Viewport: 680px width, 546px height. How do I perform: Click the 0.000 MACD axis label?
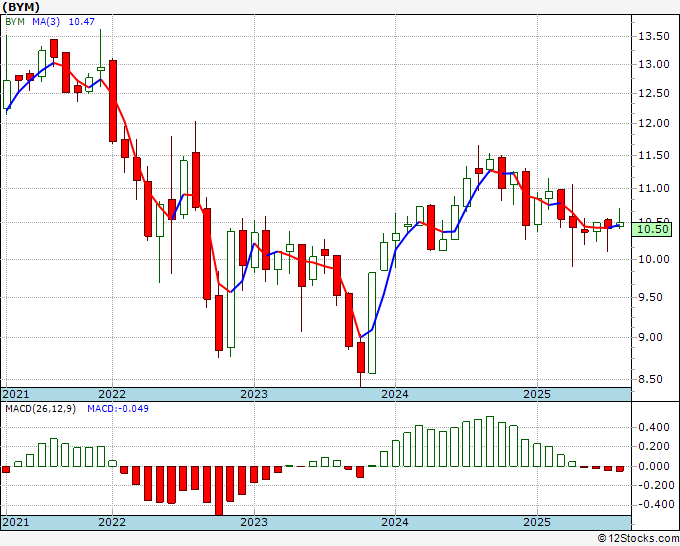tap(654, 466)
